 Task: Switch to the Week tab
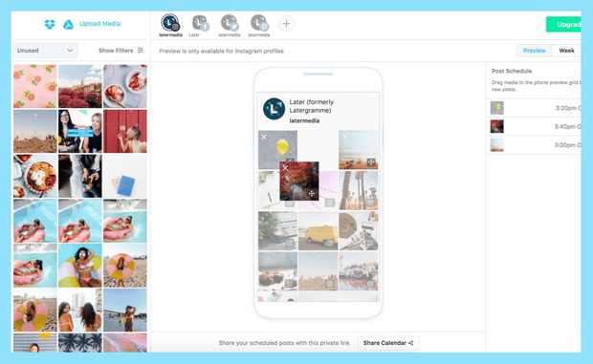point(566,51)
